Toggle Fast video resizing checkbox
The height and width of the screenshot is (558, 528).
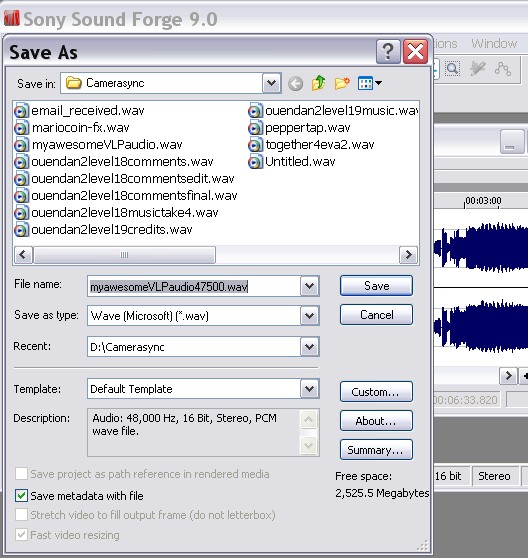[21, 535]
